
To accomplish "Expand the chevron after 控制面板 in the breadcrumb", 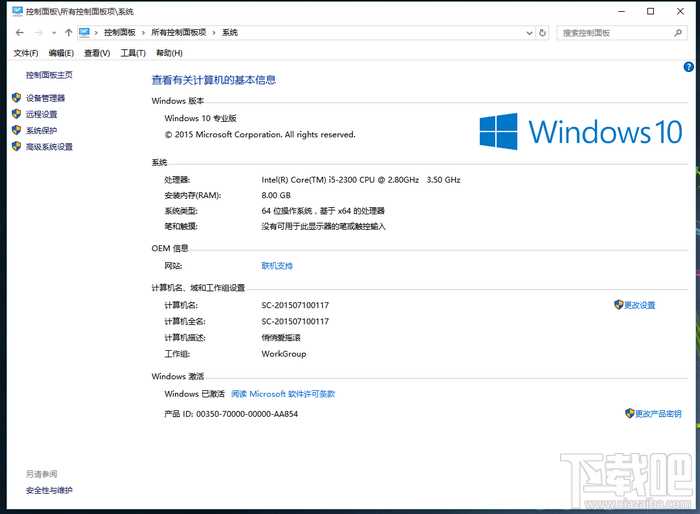I will (x=143, y=33).
